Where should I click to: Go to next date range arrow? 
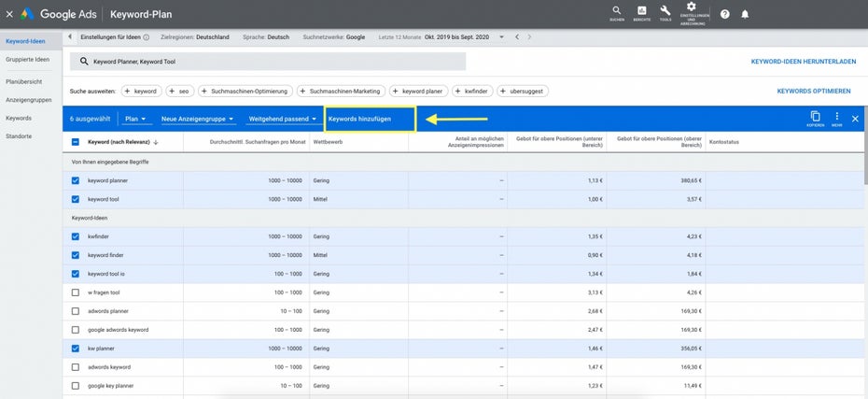pos(530,37)
